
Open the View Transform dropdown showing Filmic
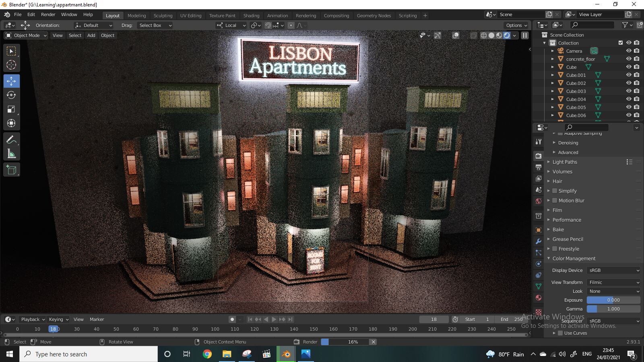pos(613,282)
